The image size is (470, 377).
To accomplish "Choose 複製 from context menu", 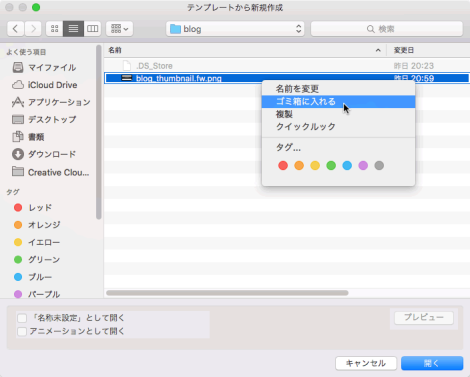I will (338, 114).
